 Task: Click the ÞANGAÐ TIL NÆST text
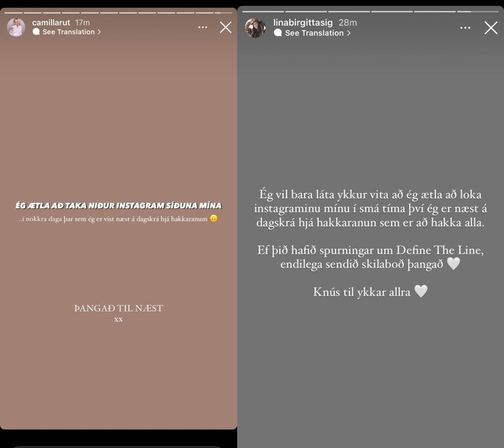pos(118,308)
